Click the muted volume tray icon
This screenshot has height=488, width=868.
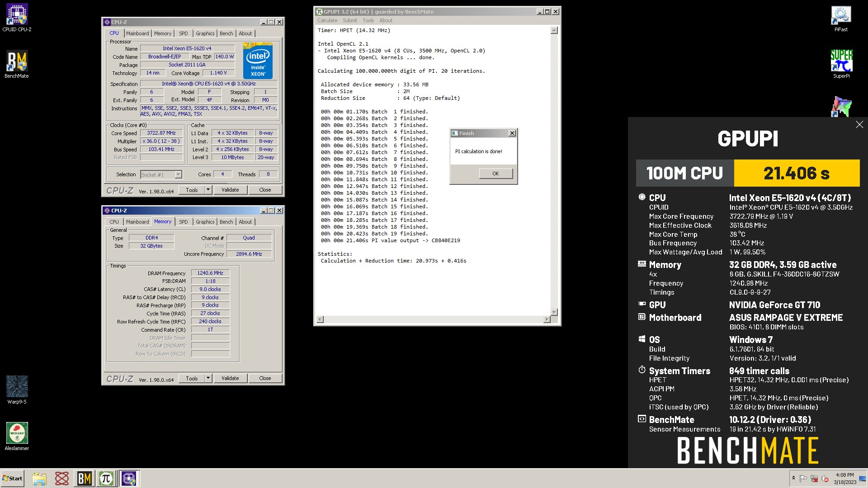click(825, 479)
